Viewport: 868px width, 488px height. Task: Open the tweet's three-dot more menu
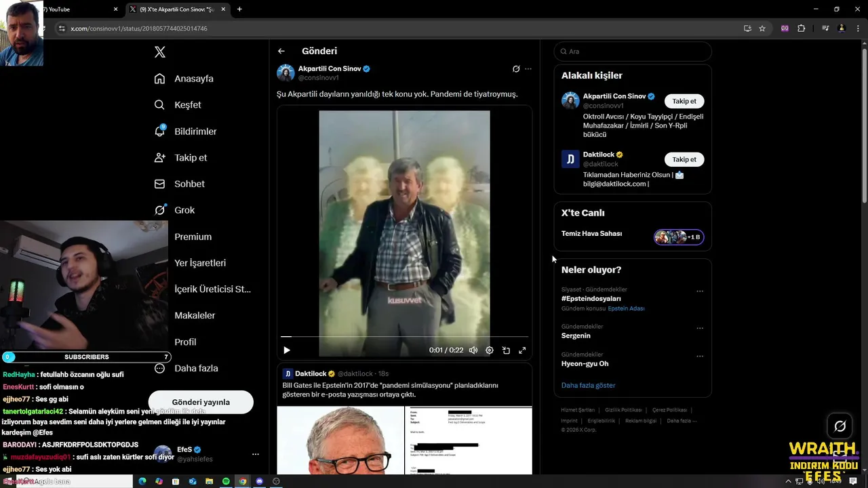pyautogui.click(x=528, y=68)
